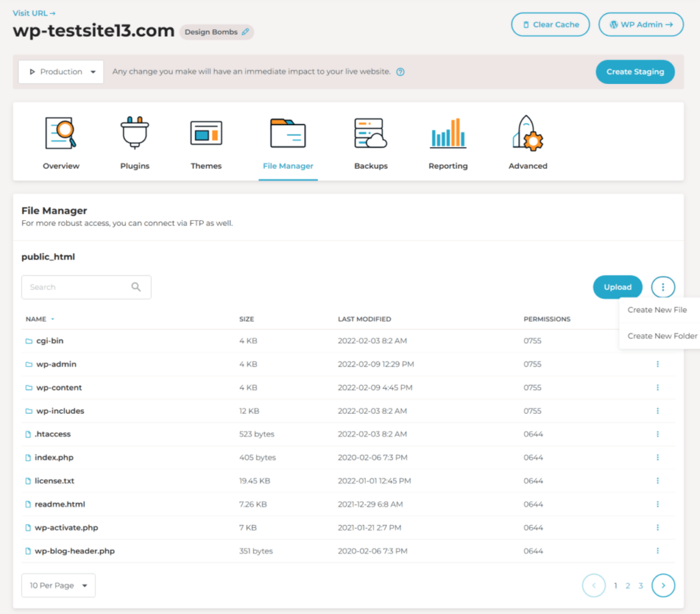The image size is (700, 614).
Task: Go to the previous page arrow
Action: point(594,585)
